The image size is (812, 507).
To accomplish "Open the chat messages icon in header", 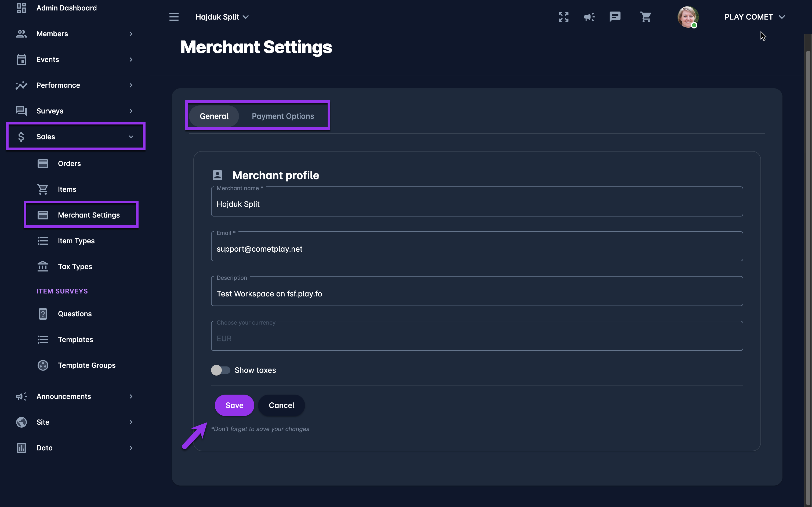I will click(615, 17).
